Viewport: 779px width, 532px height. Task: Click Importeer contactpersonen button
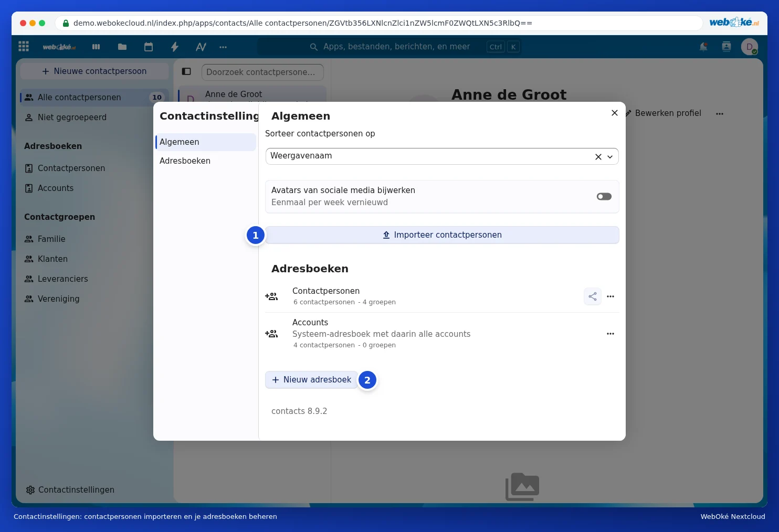click(442, 235)
